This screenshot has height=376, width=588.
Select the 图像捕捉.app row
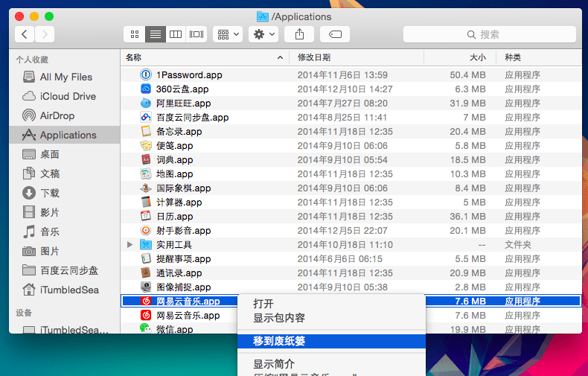point(351,287)
